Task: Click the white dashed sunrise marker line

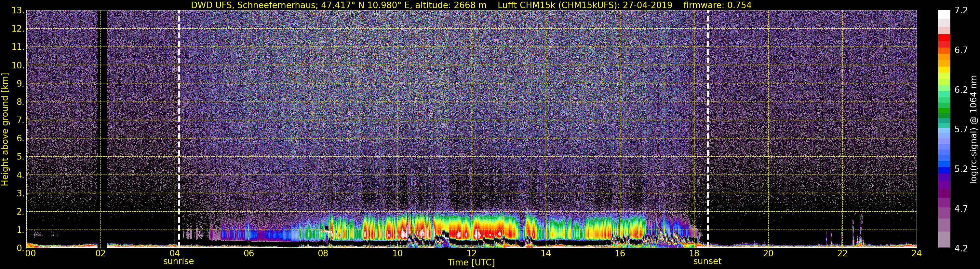Action: click(179, 129)
